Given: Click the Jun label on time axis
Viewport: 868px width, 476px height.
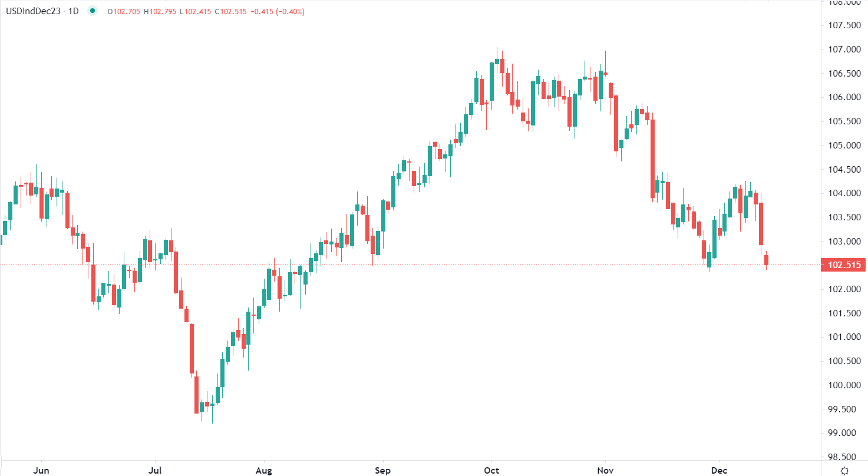Looking at the screenshot, I should click(41, 470).
